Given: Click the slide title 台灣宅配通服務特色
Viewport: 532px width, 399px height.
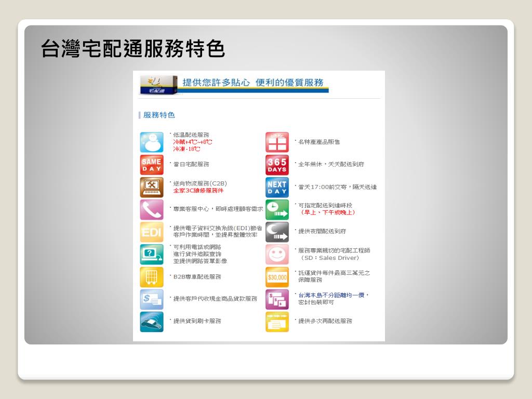Looking at the screenshot, I should pos(132,48).
